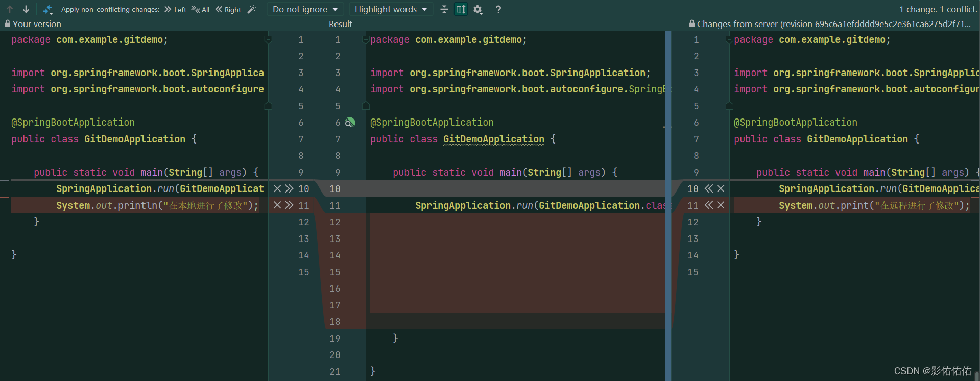This screenshot has height=381, width=980.
Task: Ignore right change on line 10
Action: click(721, 188)
